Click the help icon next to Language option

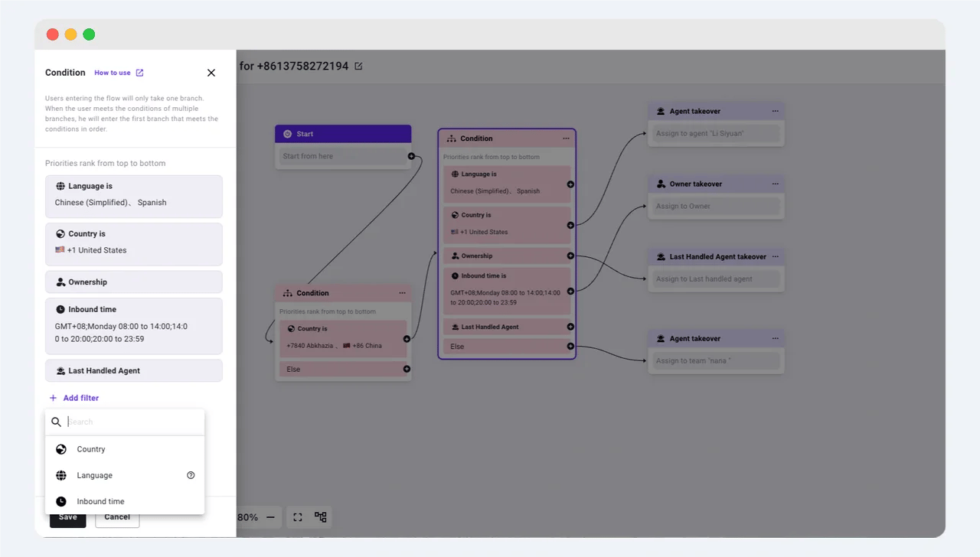[191, 475]
